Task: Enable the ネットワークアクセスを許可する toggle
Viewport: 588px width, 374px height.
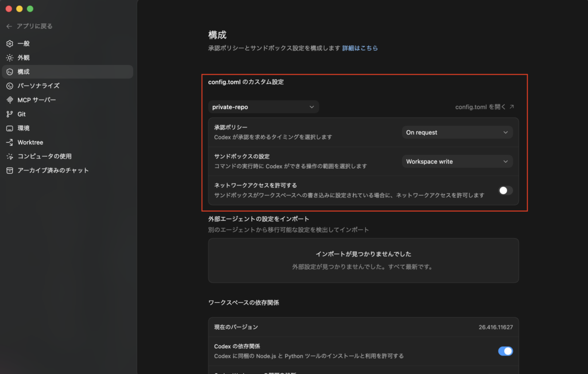Action: tap(505, 190)
